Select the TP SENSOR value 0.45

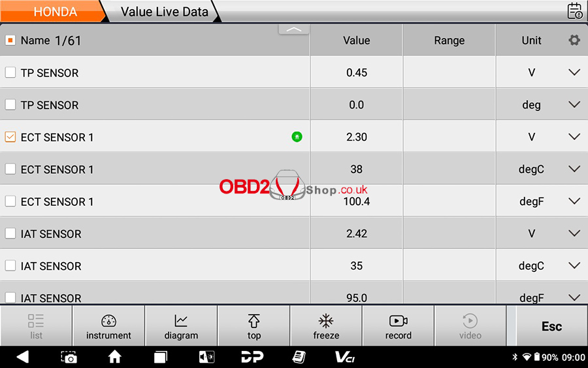point(356,73)
